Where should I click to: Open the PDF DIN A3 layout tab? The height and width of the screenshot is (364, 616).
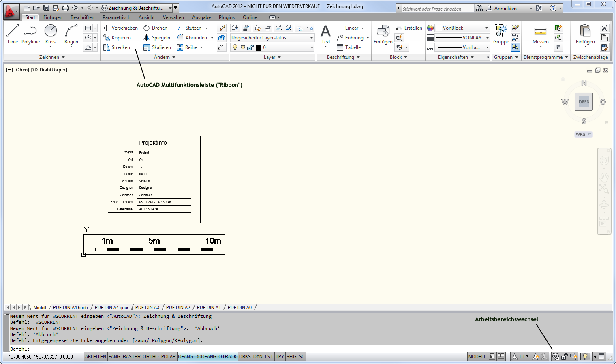147,308
